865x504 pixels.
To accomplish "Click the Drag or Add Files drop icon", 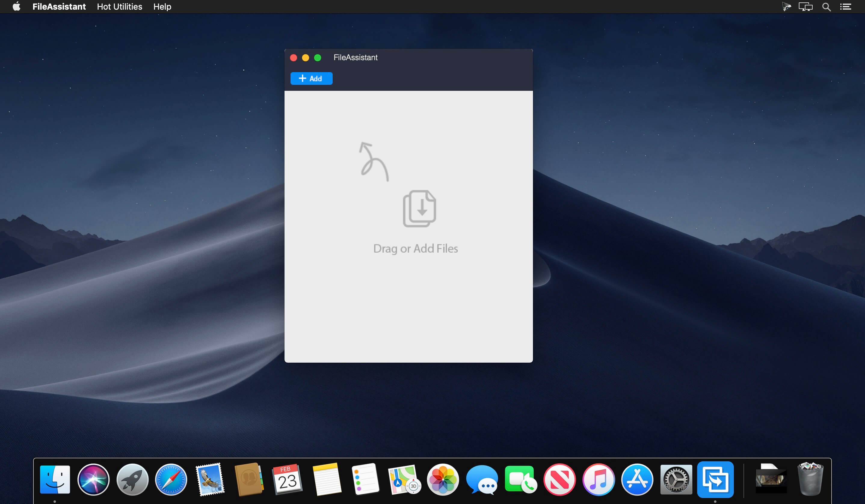I will coord(420,209).
